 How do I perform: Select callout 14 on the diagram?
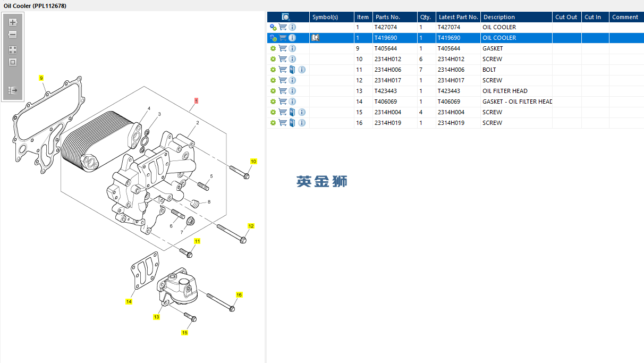pyautogui.click(x=129, y=301)
